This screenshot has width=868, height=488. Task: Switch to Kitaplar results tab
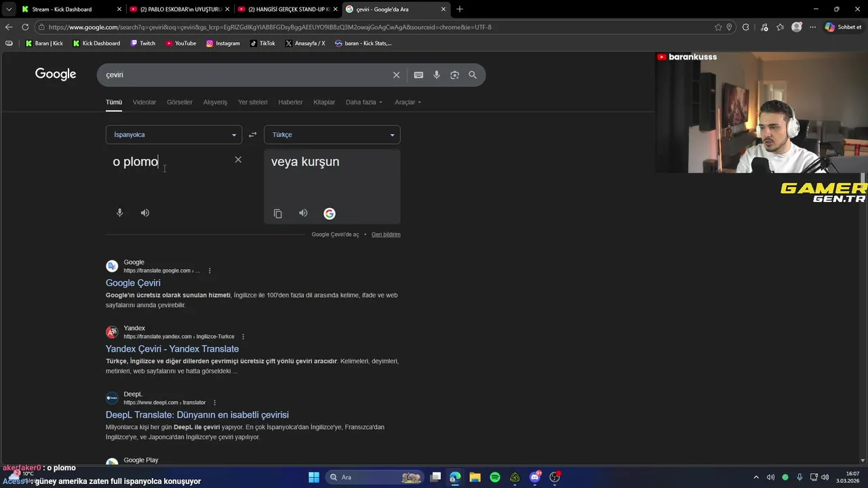click(324, 102)
